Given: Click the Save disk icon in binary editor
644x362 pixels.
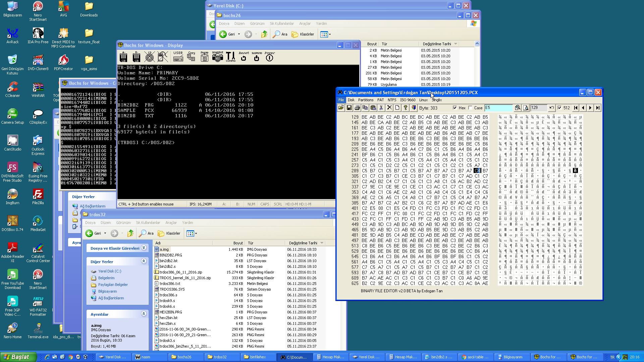Looking at the screenshot, I should point(349,108).
